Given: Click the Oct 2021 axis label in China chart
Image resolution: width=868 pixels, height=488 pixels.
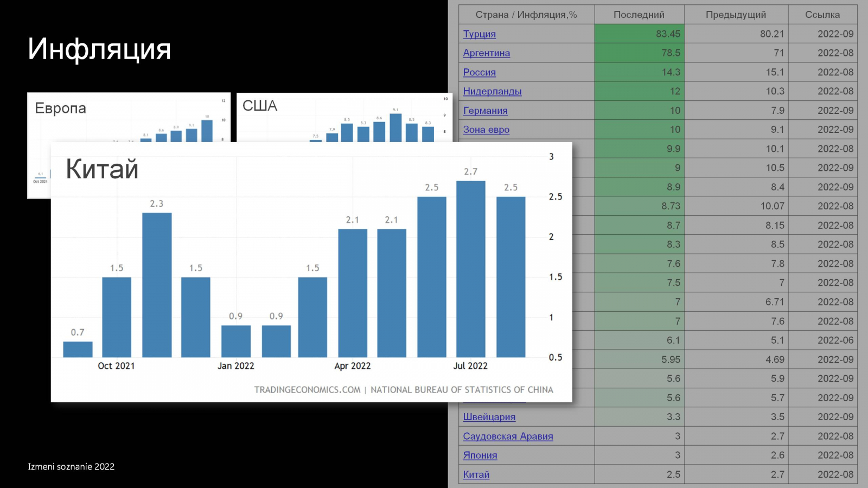Looking at the screenshot, I should pyautogui.click(x=116, y=366).
